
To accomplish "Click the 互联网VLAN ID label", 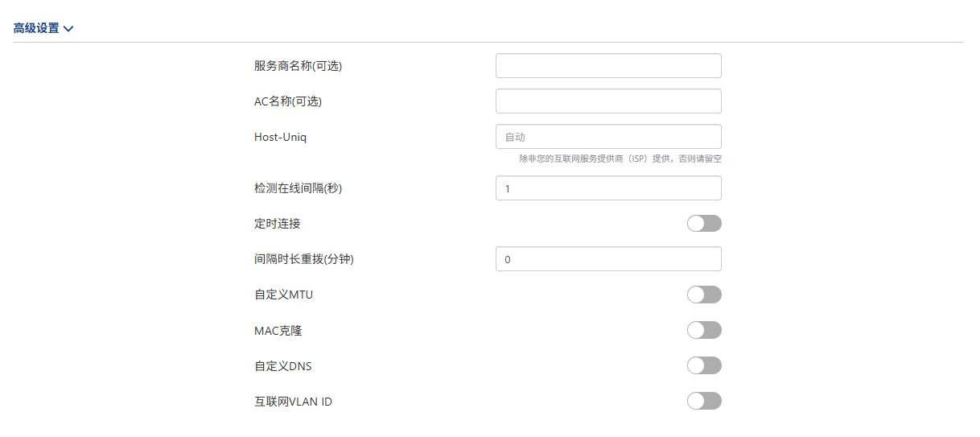I will [293, 401].
